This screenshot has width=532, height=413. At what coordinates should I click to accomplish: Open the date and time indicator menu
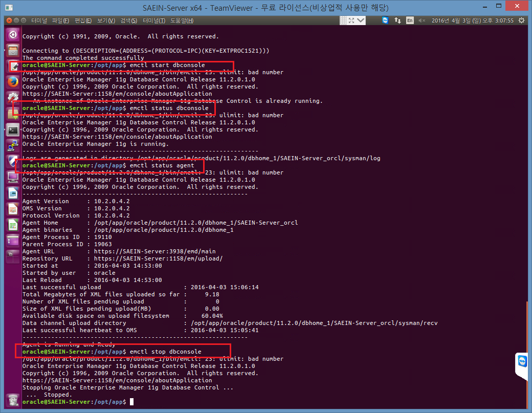click(x=473, y=20)
